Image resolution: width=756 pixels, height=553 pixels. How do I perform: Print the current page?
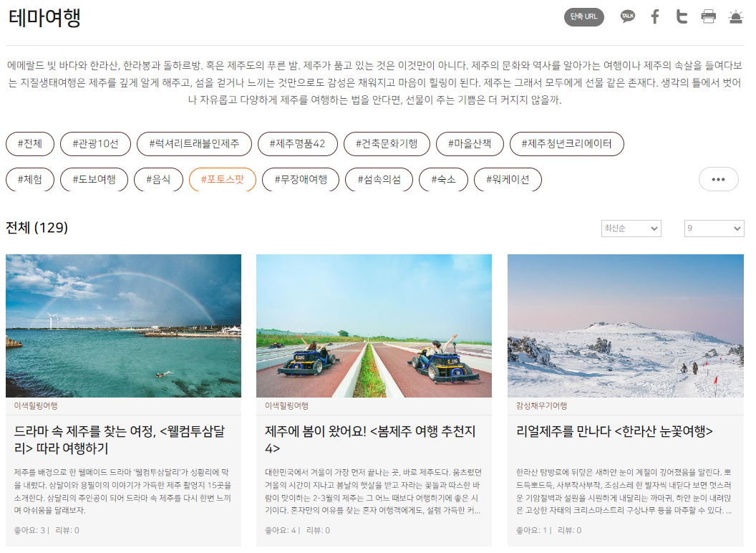(709, 16)
